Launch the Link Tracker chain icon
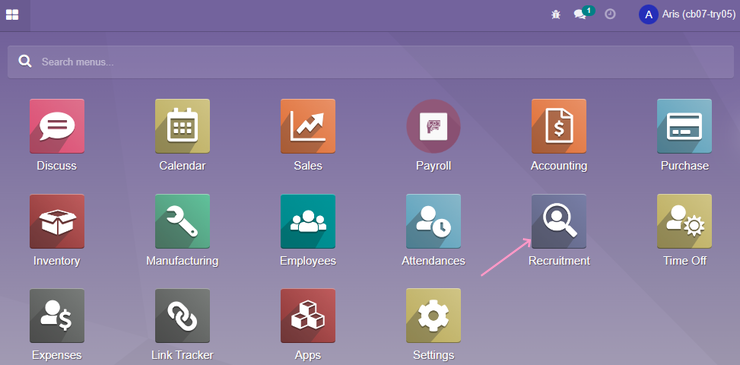740x365 pixels. click(x=182, y=315)
